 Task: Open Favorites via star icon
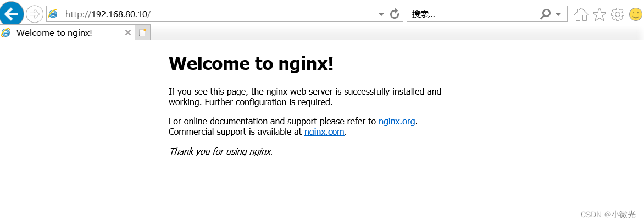[x=599, y=14]
